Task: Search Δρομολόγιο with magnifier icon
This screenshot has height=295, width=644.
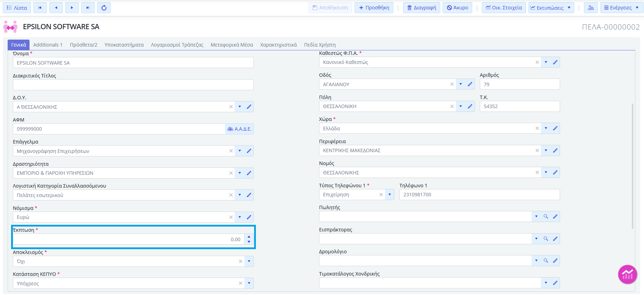Action: click(546, 261)
